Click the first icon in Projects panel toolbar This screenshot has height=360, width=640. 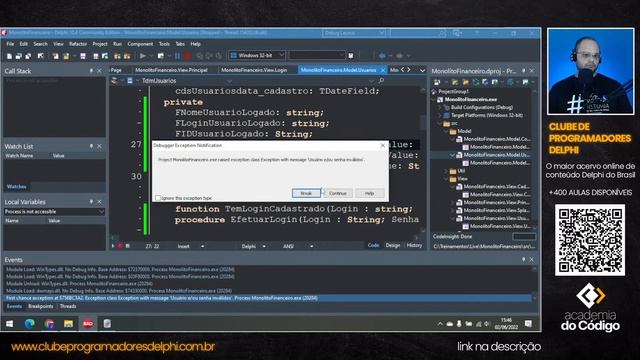[437, 82]
